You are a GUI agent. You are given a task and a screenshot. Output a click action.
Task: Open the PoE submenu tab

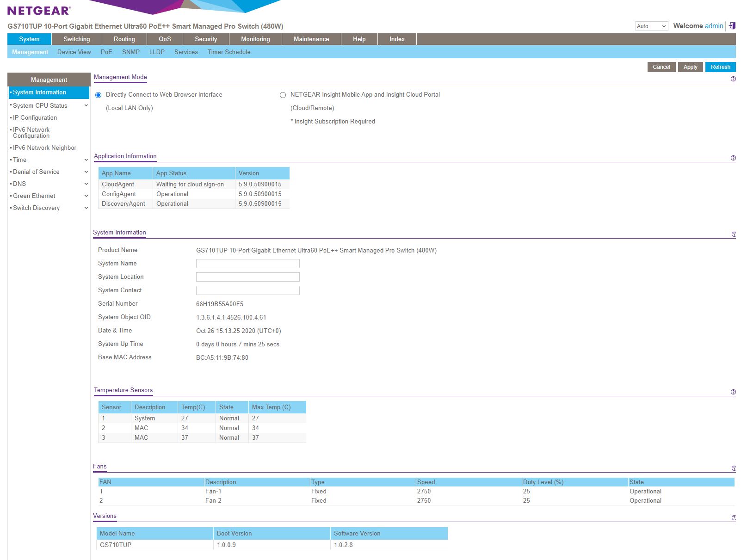pyautogui.click(x=106, y=52)
